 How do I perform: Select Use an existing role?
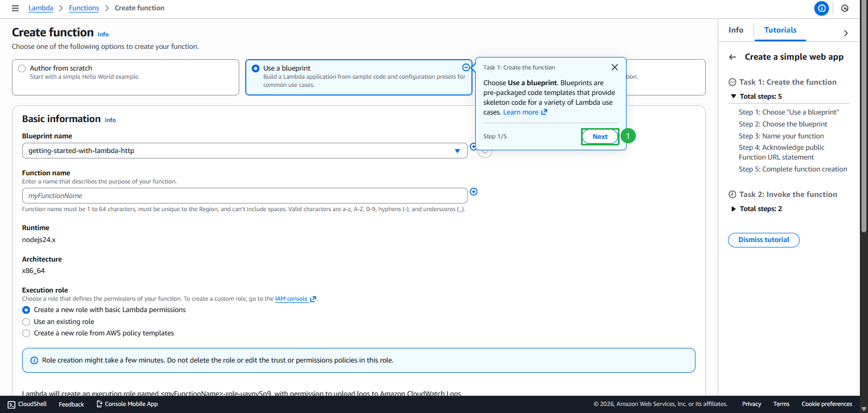pos(26,322)
